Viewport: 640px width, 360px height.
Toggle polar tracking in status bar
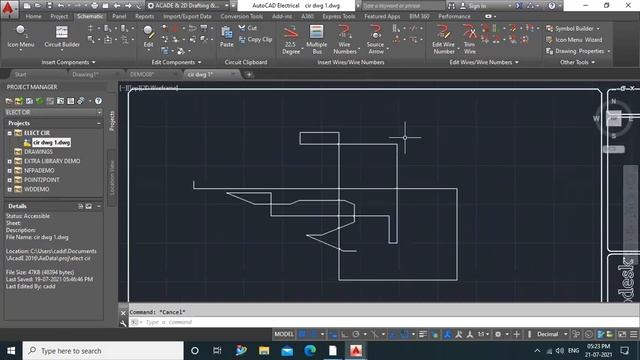(356, 334)
